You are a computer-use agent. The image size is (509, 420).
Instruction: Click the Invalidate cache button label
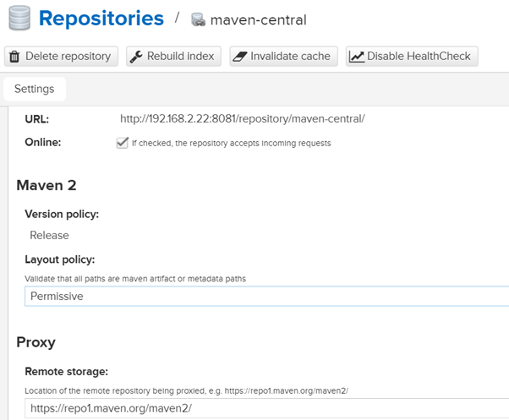coord(290,56)
